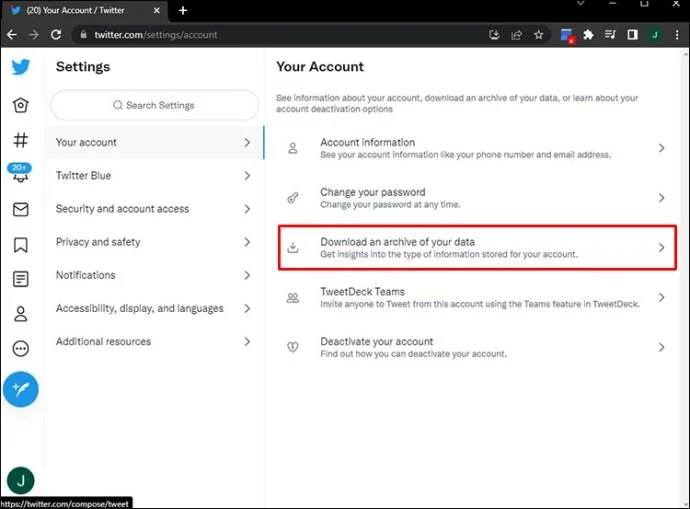Click person icon beside Account information
Image resolution: width=690 pixels, height=509 pixels.
[x=293, y=148]
